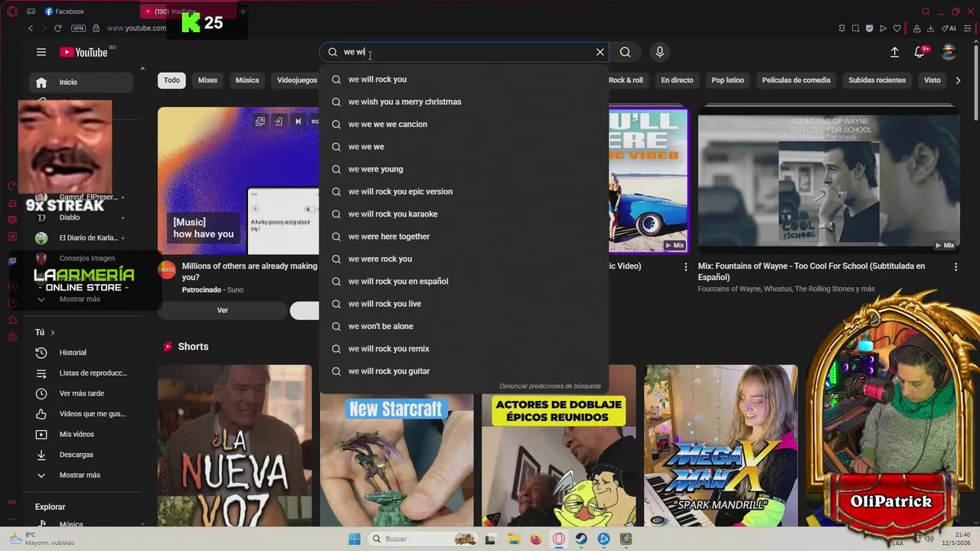Pick 'we will rock you remix' suggestion
The height and width of the screenshot is (551, 980).
(464, 349)
